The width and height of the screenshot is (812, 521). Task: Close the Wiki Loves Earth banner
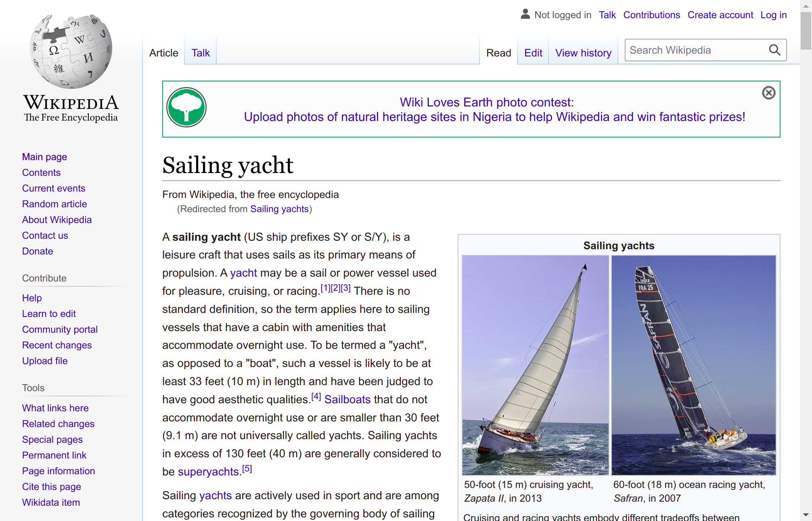(x=769, y=93)
